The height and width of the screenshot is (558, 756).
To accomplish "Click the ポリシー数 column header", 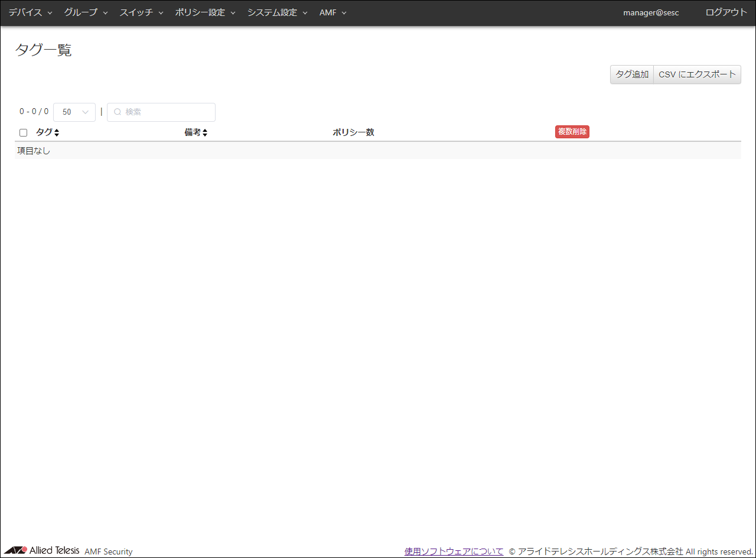I will 353,132.
